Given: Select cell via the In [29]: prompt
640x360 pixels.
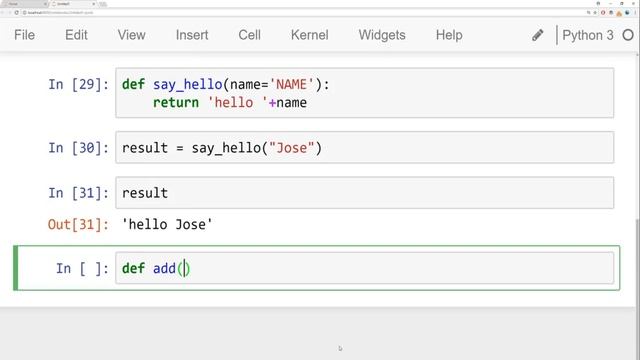Looking at the screenshot, I should (x=78, y=84).
